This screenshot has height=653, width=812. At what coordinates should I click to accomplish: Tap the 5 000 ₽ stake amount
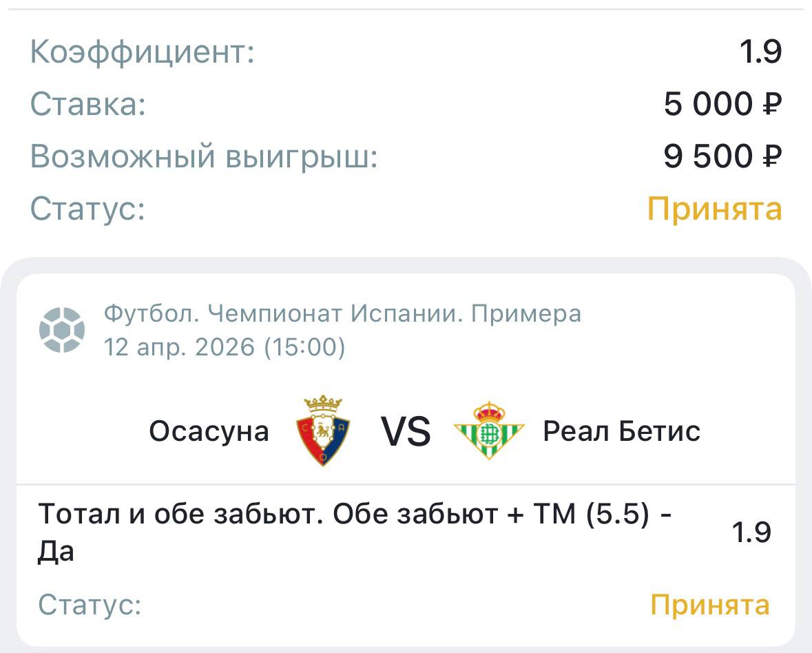tap(722, 105)
